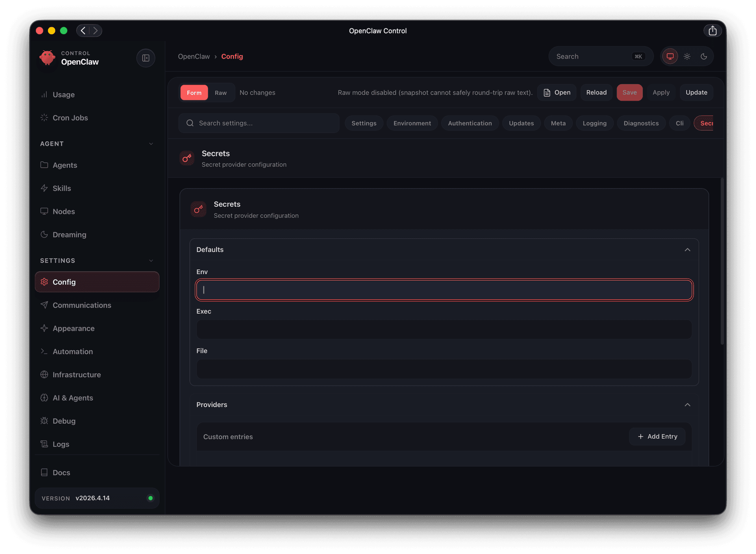Image resolution: width=756 pixels, height=554 pixels.
Task: Switch to Form mode
Action: click(x=194, y=93)
